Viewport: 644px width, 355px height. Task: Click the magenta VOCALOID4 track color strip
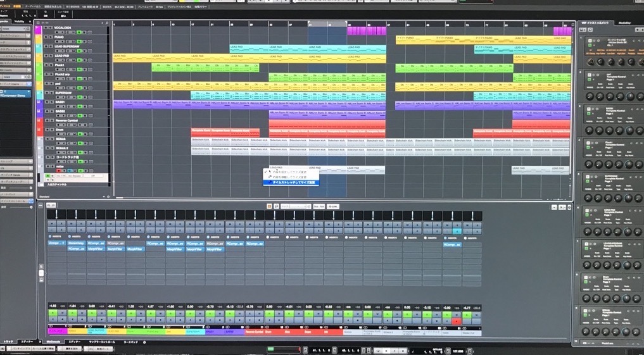tap(38, 30)
